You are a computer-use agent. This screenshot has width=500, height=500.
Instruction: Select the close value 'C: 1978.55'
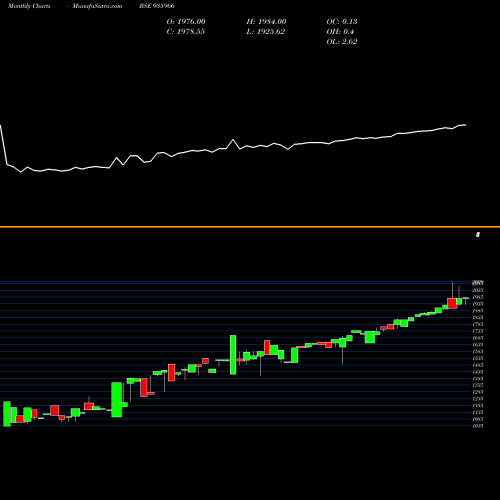coord(186,31)
